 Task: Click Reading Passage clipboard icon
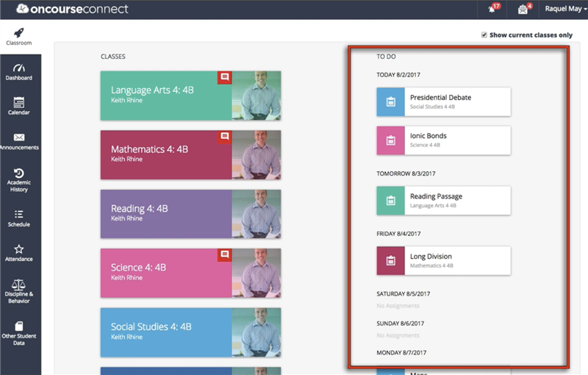(x=391, y=201)
